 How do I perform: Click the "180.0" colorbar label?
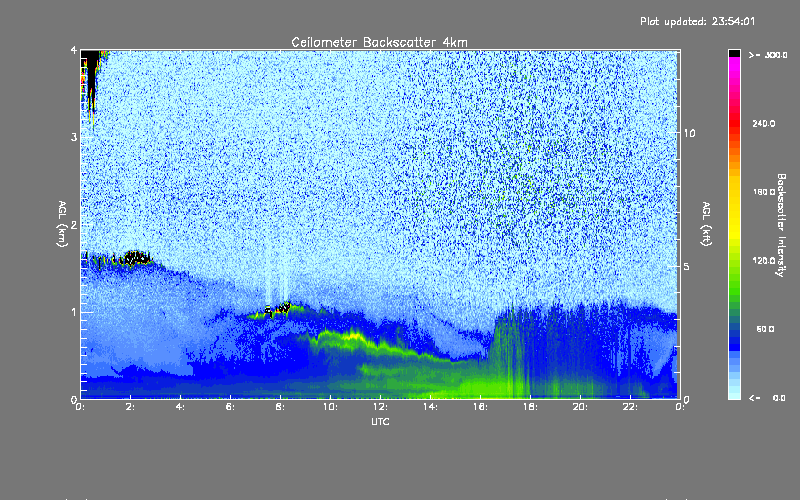pos(764,192)
